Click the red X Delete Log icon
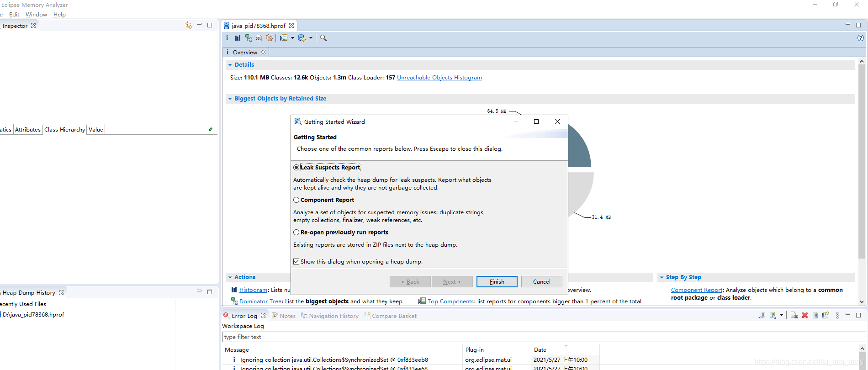The image size is (868, 370). 805,315
